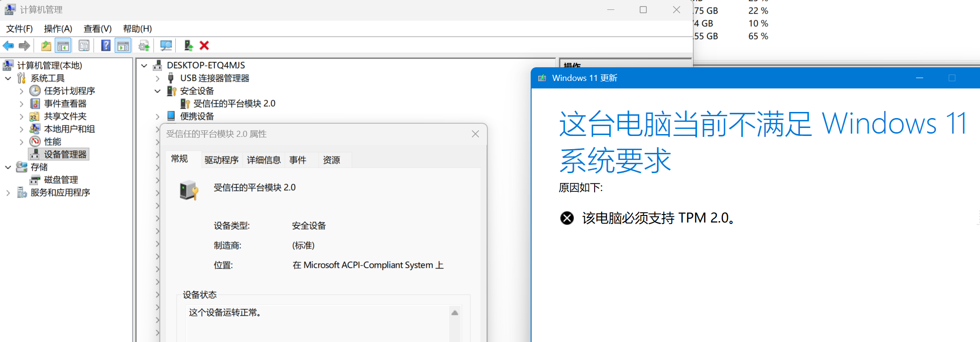Click the Properties sheet toolbar icon
This screenshot has height=342, width=980.
tap(84, 46)
